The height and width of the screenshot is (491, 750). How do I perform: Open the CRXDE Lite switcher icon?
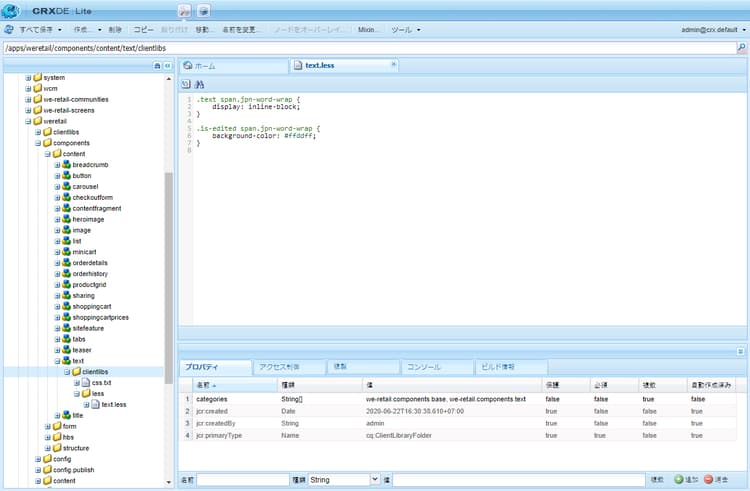(184, 9)
